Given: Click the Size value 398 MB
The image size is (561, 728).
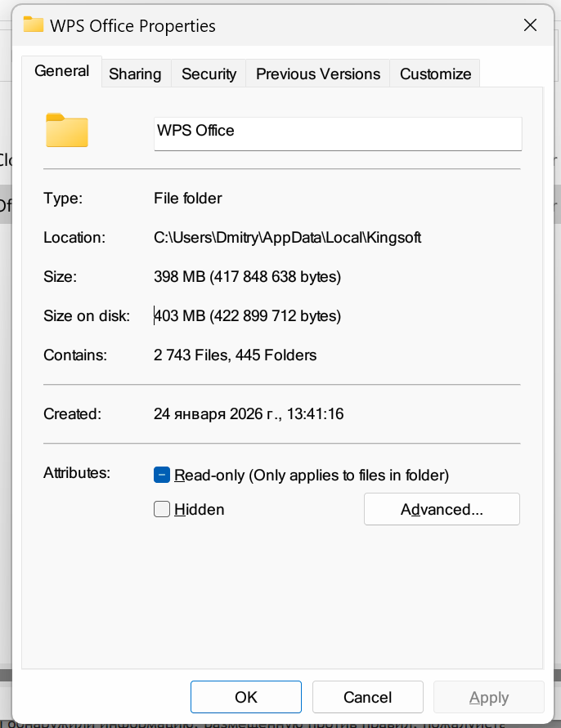Looking at the screenshot, I should tap(247, 277).
